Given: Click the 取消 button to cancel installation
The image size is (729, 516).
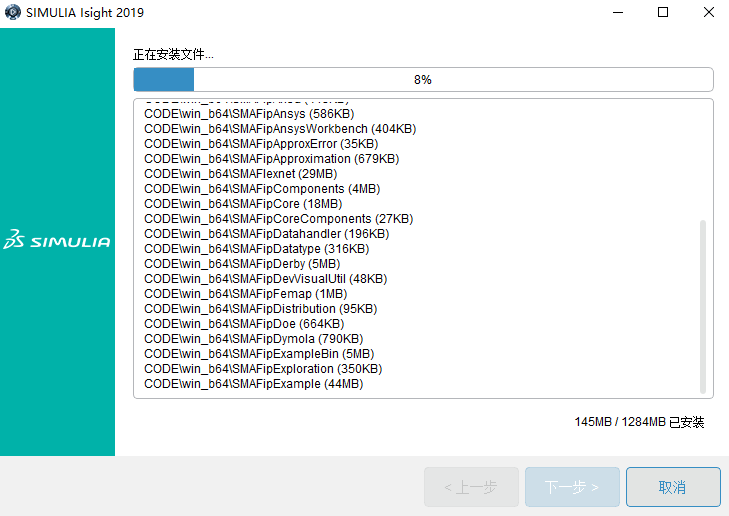Looking at the screenshot, I should coord(672,487).
